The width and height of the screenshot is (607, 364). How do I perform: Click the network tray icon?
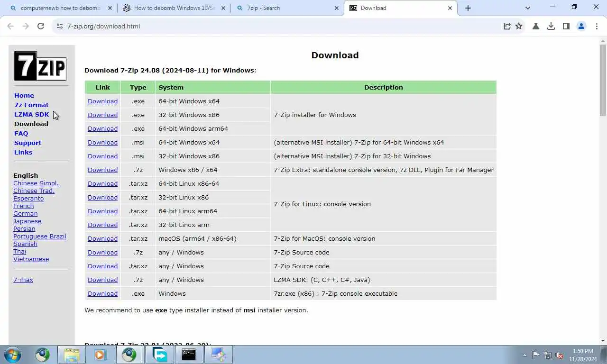click(x=548, y=355)
